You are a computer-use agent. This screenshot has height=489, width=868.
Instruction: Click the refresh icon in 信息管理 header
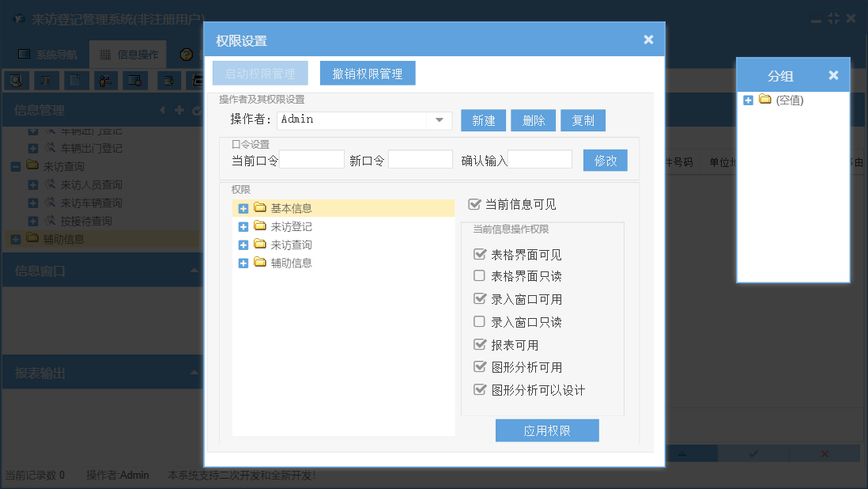click(x=197, y=111)
